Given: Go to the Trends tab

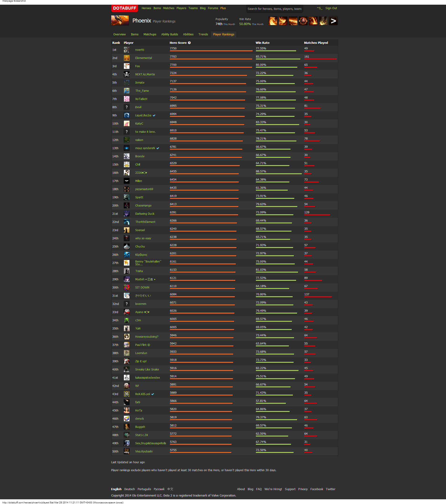Looking at the screenshot, I should coord(203,34).
